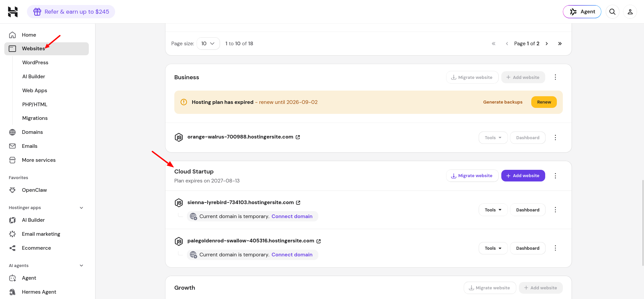
Task: Click Add website in Growth plan
Action: point(541,288)
